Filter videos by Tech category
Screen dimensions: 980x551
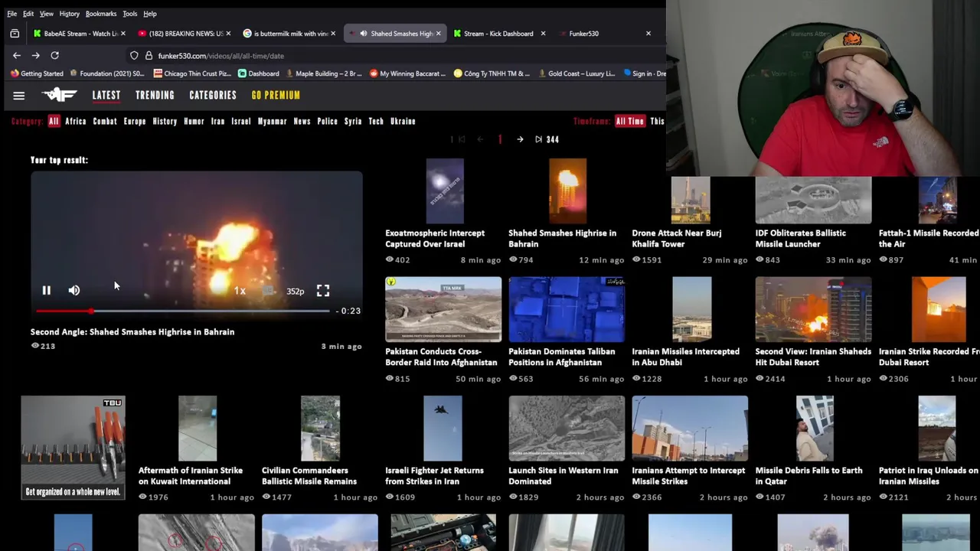pyautogui.click(x=376, y=121)
